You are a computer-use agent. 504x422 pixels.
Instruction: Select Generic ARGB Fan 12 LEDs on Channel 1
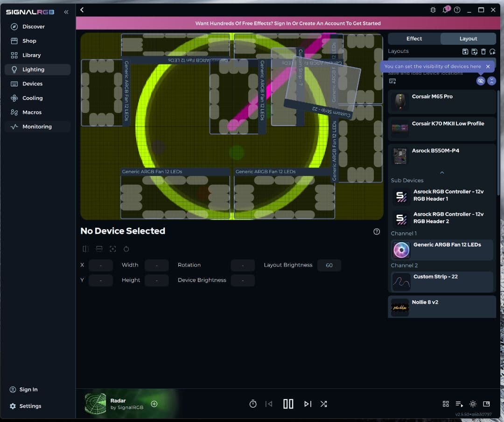pyautogui.click(x=442, y=250)
